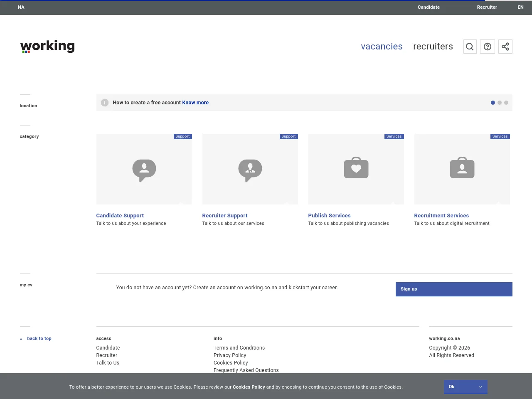Select Candidate in the top bar
The height and width of the screenshot is (399, 532).
tap(429, 7)
